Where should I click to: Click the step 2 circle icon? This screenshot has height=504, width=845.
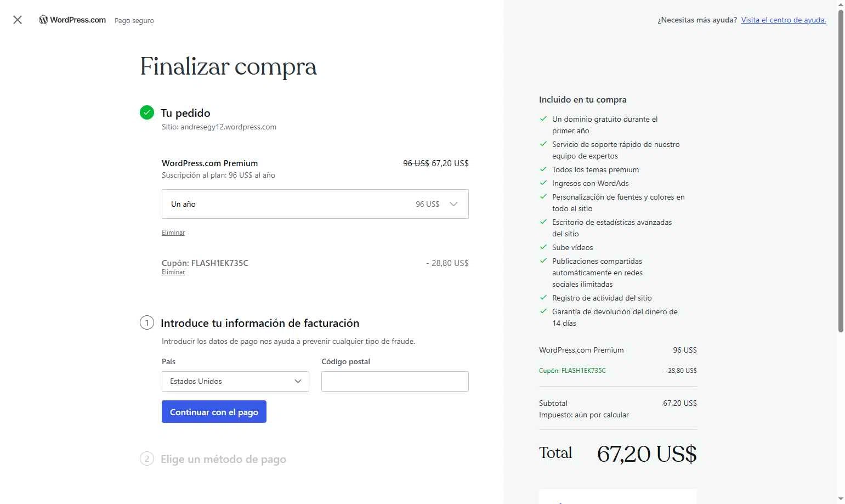(147, 458)
